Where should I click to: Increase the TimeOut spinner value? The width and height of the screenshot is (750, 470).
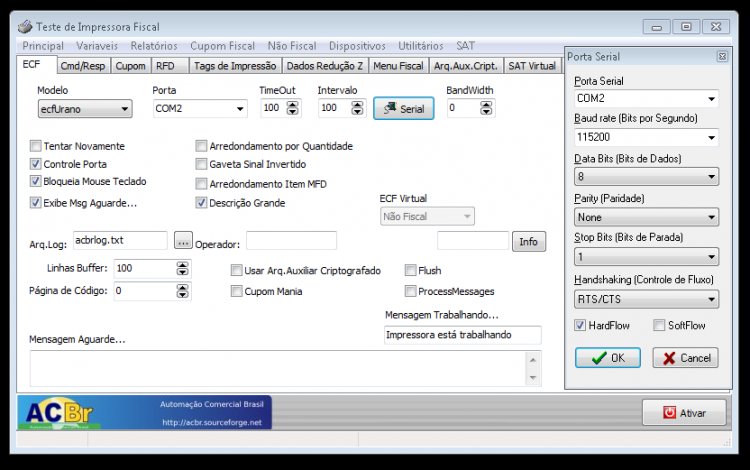coord(292,104)
